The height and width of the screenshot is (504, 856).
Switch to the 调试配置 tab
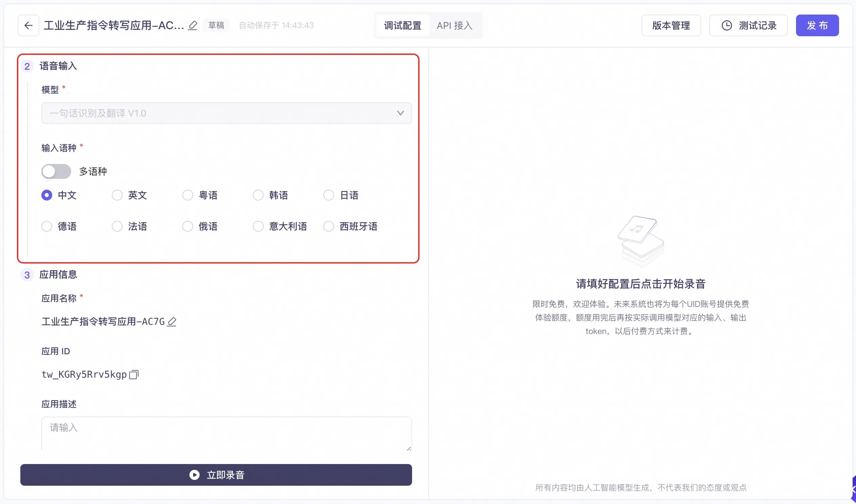coord(403,25)
